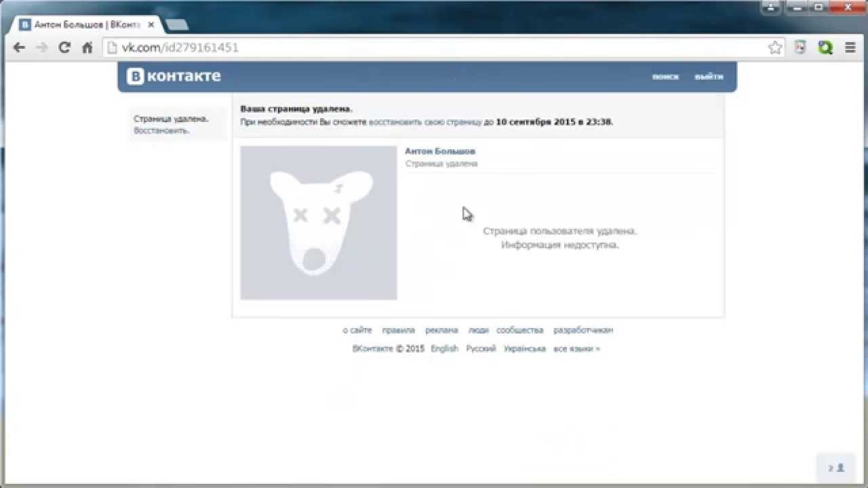This screenshot has height=488, width=868.
Task: Click восстановить свою страницу link
Action: click(x=425, y=122)
